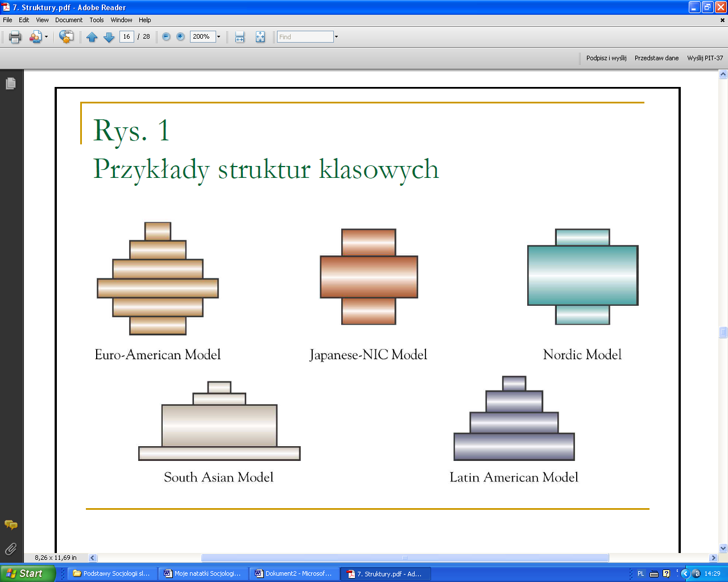Screen dimensions: 728x582
Task: Click the page number field showing 16
Action: click(126, 36)
